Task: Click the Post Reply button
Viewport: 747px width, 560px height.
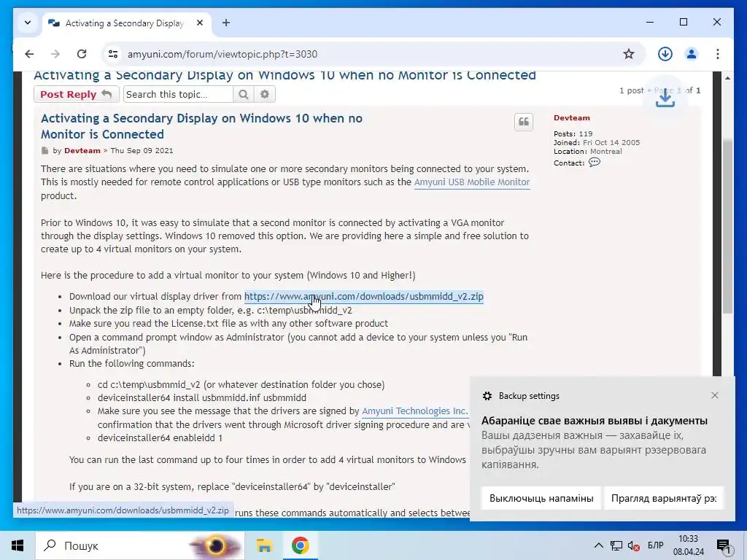Action: [75, 94]
